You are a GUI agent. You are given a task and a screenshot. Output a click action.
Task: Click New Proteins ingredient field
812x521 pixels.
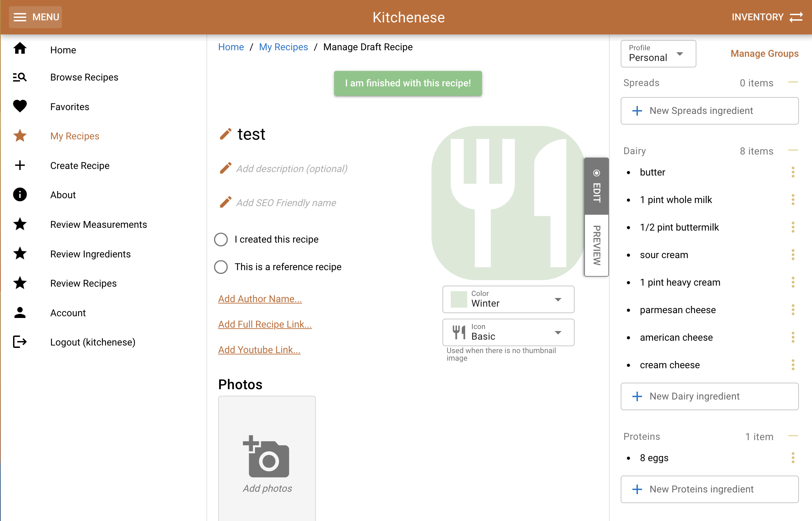pyautogui.click(x=710, y=489)
